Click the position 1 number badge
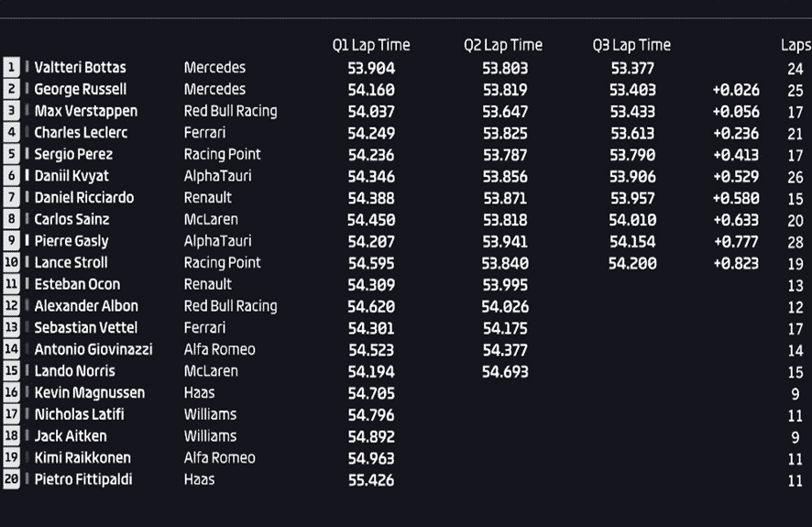Screen dimensions: 812x527 coord(11,67)
